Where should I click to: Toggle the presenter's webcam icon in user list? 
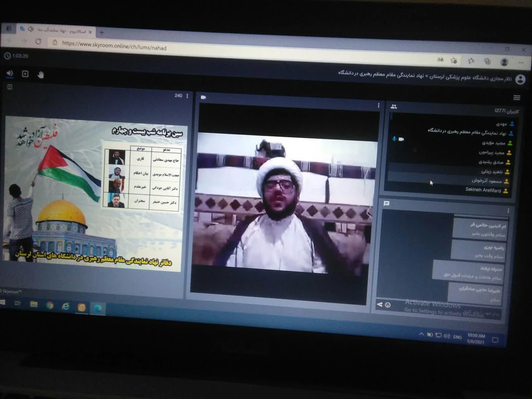coord(401,139)
